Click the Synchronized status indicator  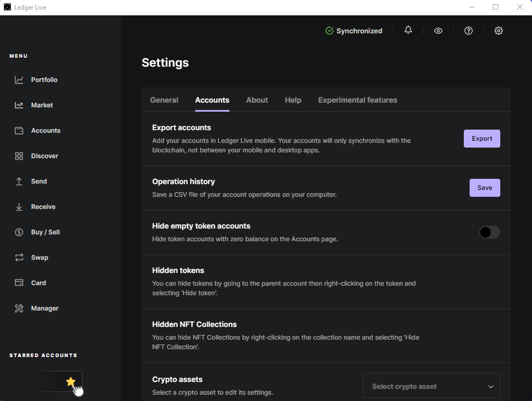pyautogui.click(x=354, y=31)
